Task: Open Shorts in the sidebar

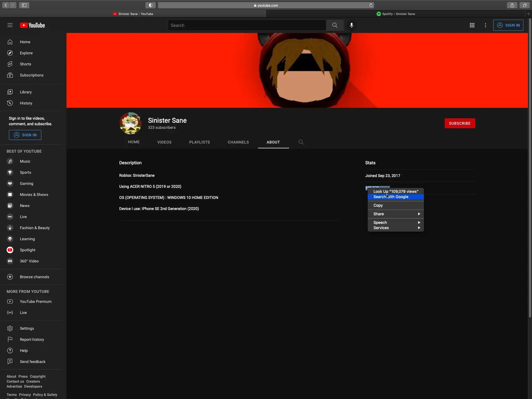Action: (x=25, y=64)
